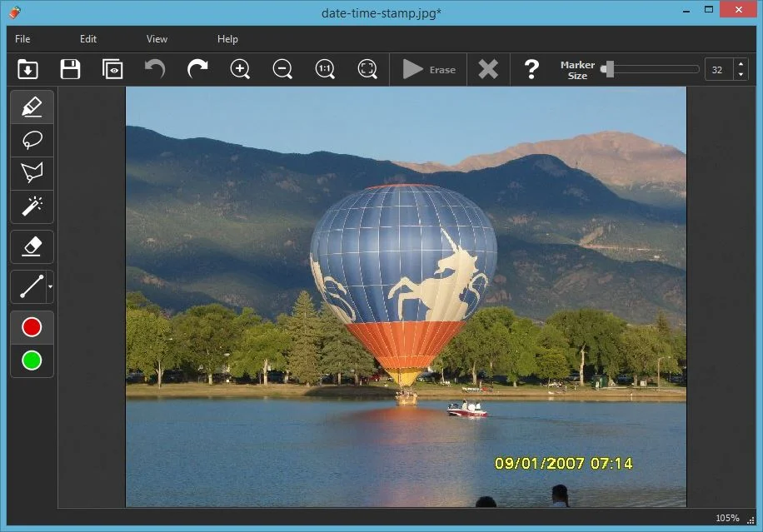Choose the Line tool
Image resolution: width=763 pixels, height=532 pixels.
(x=30, y=287)
